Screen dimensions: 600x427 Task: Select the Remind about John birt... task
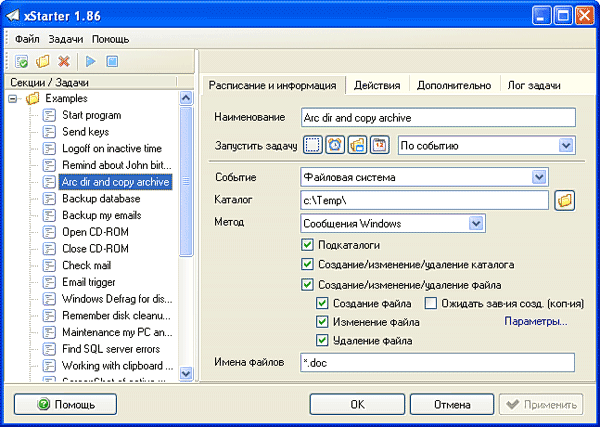pyautogui.click(x=117, y=165)
